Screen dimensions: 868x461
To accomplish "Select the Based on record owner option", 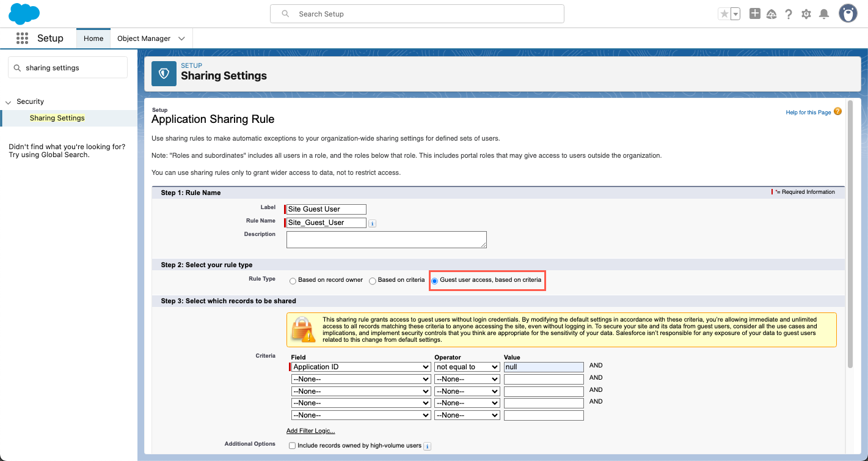I will tap(294, 281).
